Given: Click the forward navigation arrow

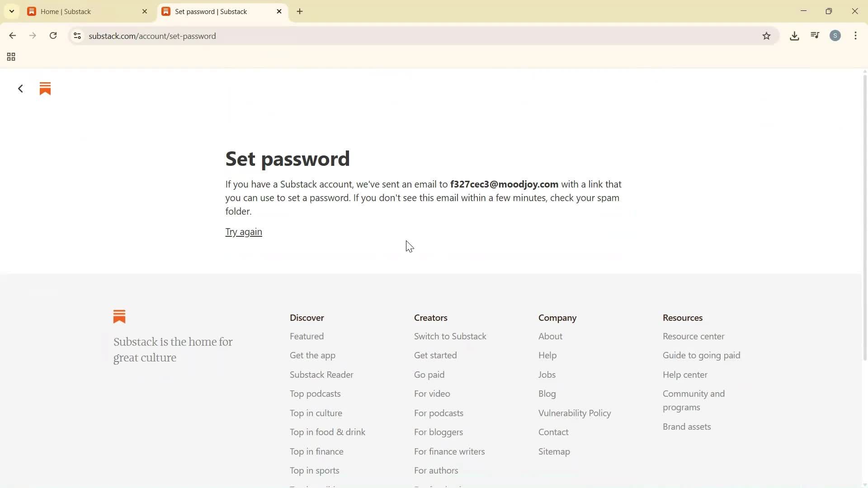Looking at the screenshot, I should pos(32,36).
